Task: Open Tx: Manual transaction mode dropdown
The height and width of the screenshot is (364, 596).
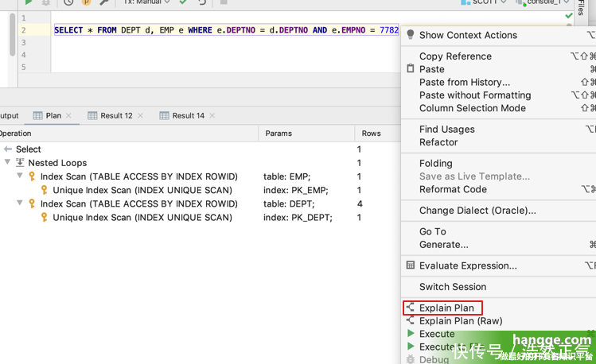Action: (x=146, y=2)
